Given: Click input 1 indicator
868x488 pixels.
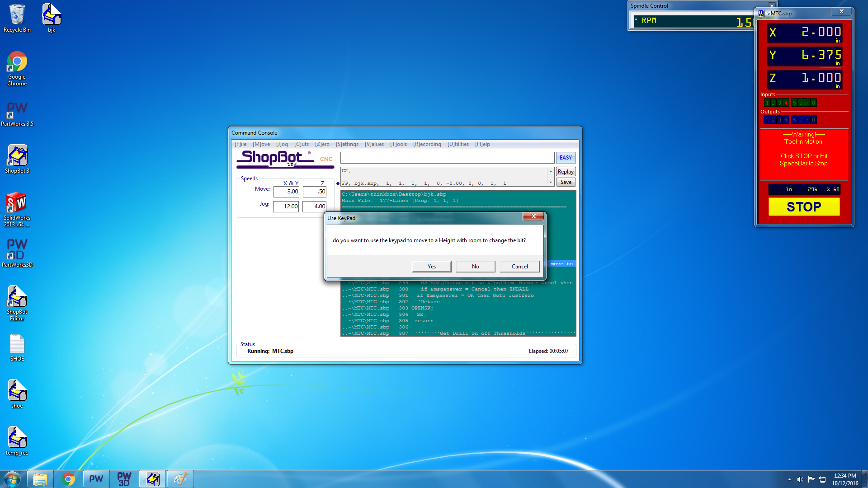Looking at the screenshot, I should (767, 103).
